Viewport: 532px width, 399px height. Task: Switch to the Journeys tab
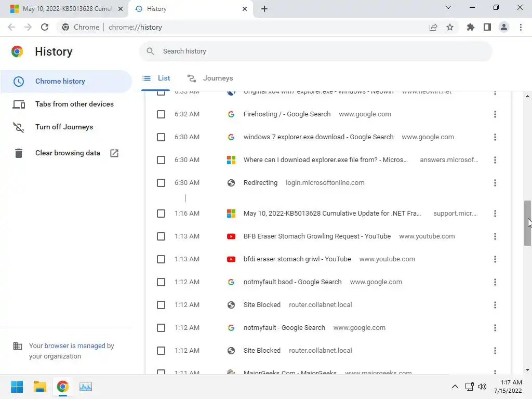[x=210, y=78]
